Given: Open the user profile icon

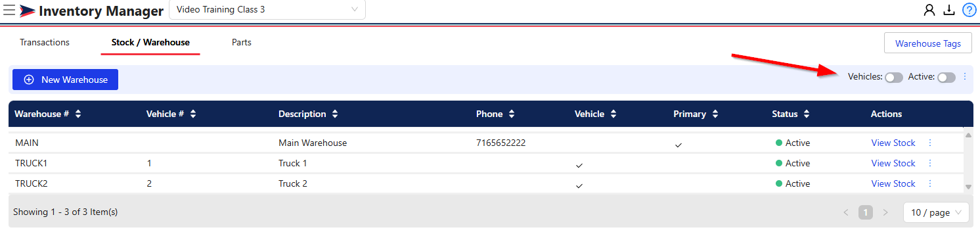Looking at the screenshot, I should pos(929,10).
